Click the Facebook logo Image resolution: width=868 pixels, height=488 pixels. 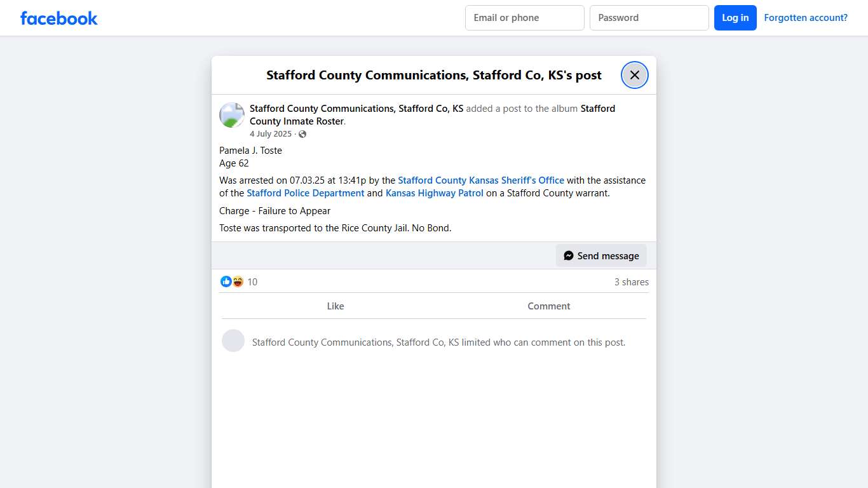point(59,18)
